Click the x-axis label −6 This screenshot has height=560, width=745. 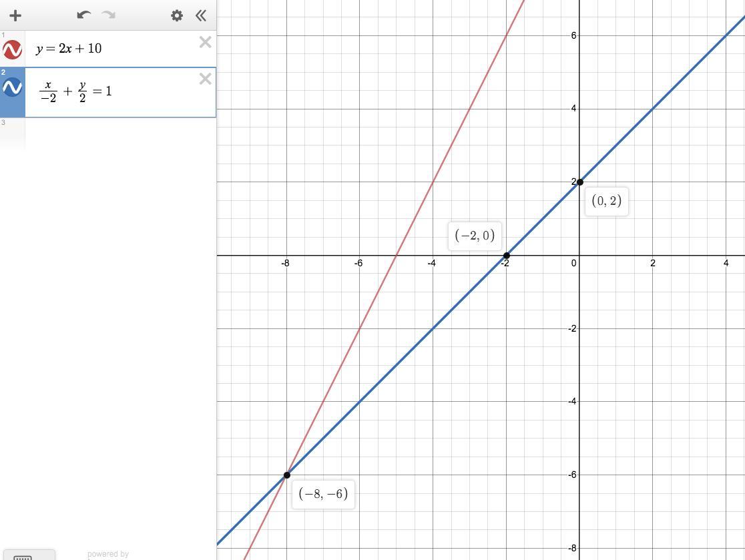point(358,263)
